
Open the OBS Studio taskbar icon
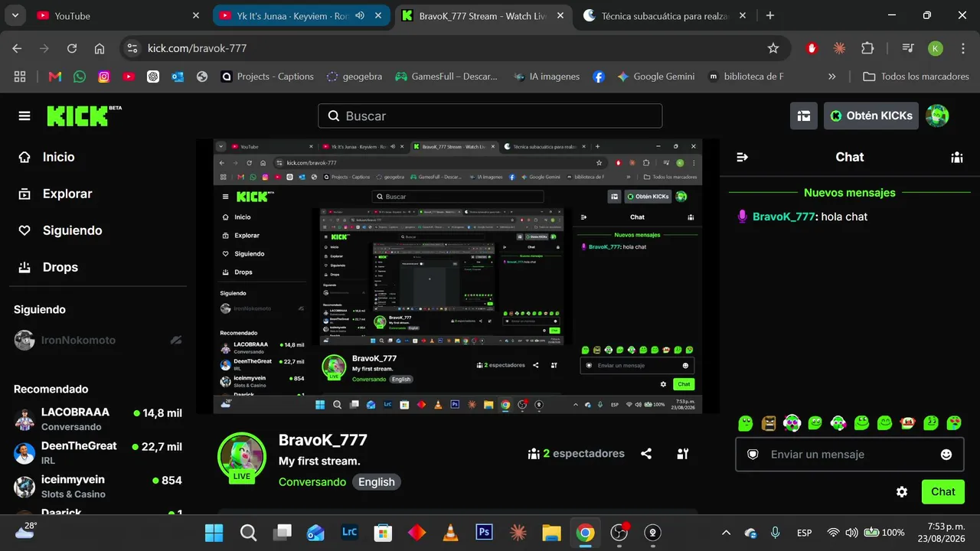coord(619,533)
